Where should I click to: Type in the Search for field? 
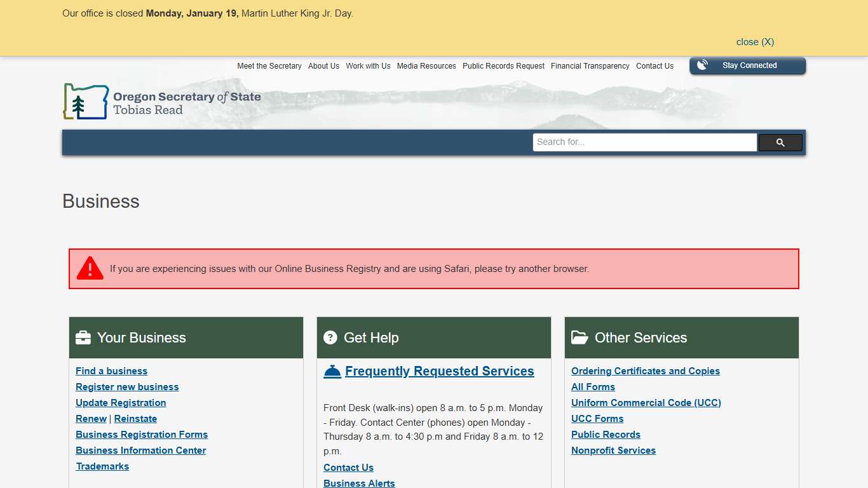(644, 142)
